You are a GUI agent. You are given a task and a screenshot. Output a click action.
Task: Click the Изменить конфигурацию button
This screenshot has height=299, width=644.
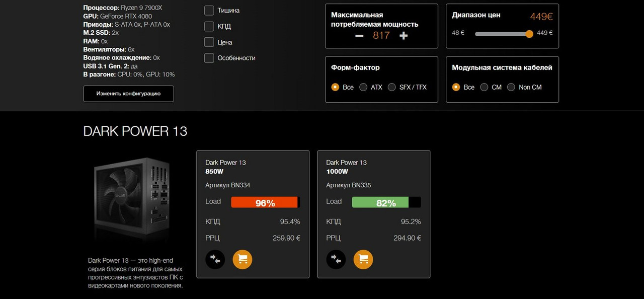[129, 94]
